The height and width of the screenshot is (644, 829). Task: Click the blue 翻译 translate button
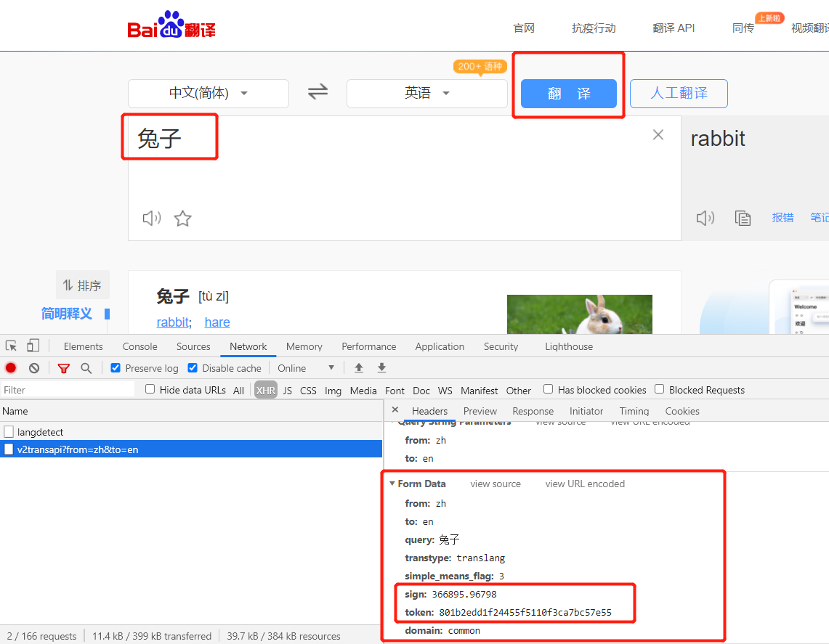point(569,94)
